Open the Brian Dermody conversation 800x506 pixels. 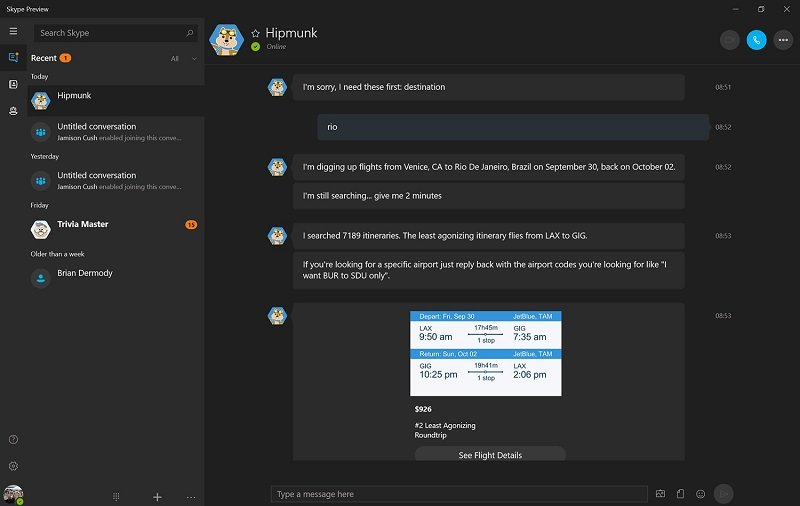pos(116,278)
